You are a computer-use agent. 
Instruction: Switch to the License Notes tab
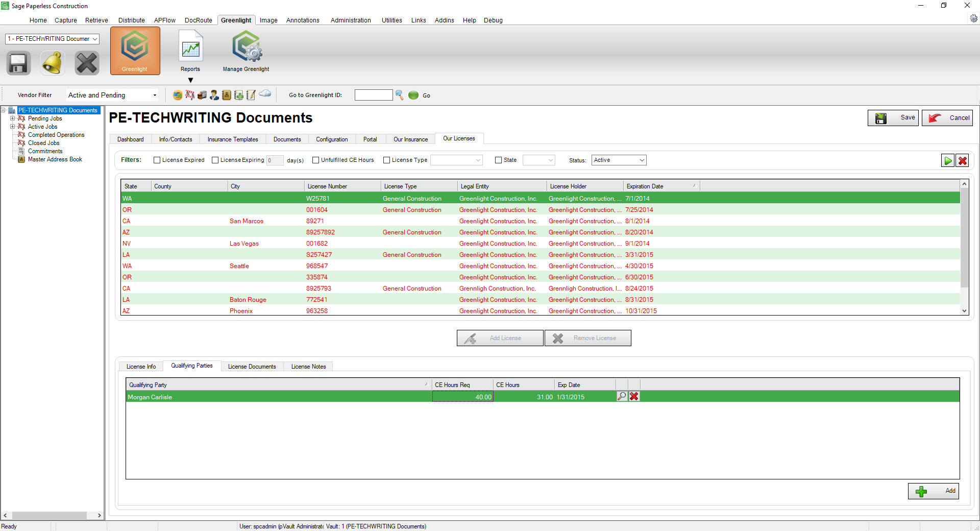[x=309, y=367]
